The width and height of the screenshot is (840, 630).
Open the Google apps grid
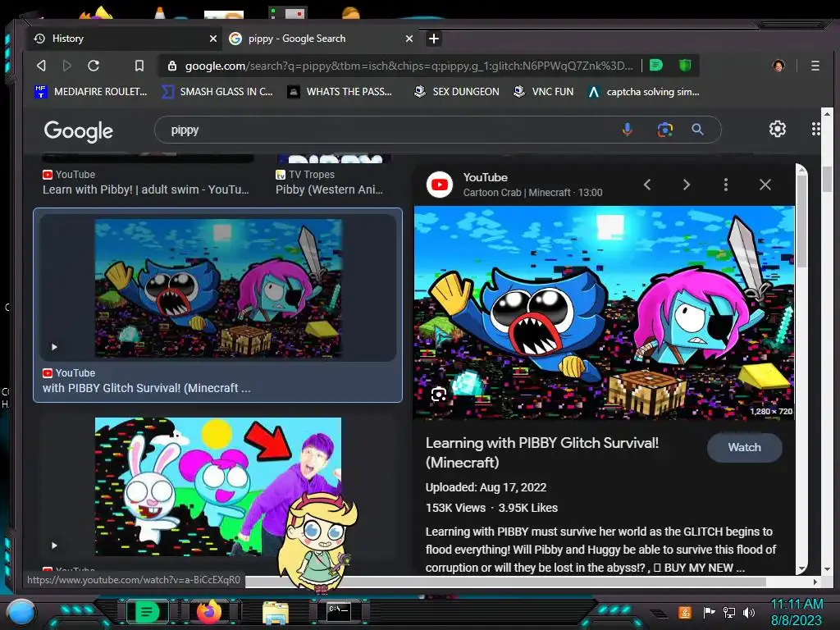pos(815,129)
